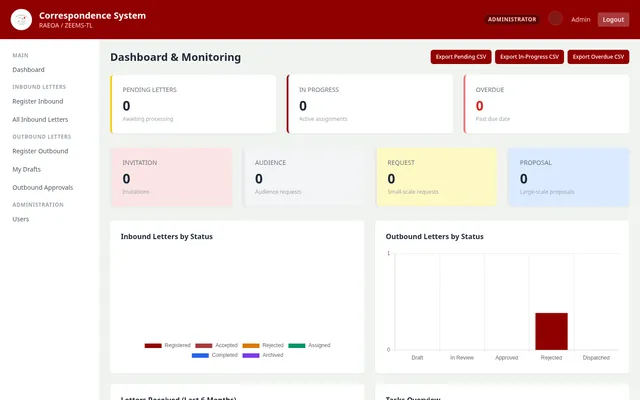Toggle Completed legend swatch in chart
Image resolution: width=640 pixels, height=400 pixels.
(200, 356)
